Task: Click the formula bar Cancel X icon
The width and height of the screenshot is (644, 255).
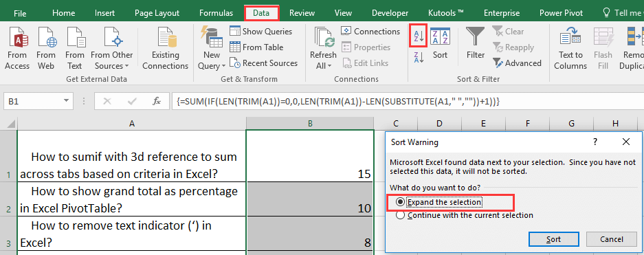Action: point(107,101)
